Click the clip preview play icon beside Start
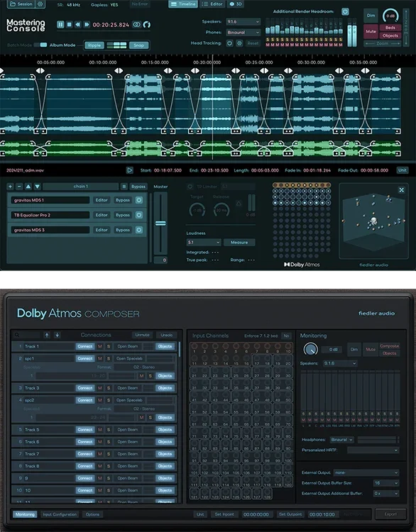Screen dimensions: 416x532 point(129,170)
